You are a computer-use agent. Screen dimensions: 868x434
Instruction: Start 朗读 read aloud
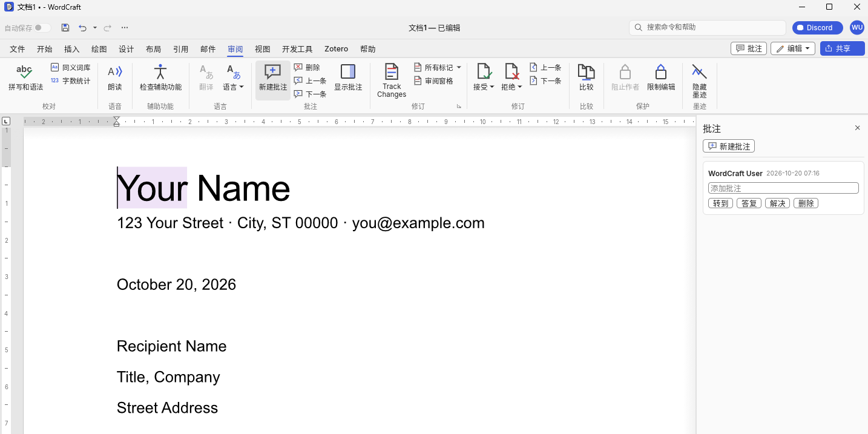115,78
